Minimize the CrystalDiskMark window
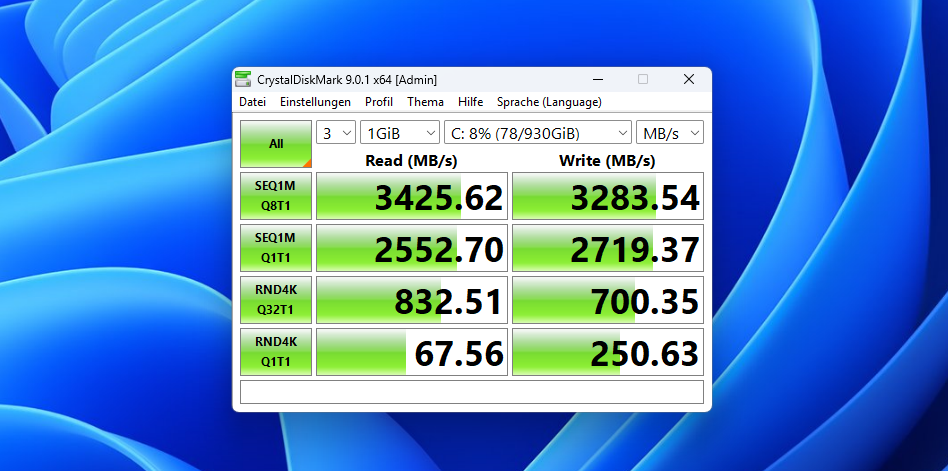Viewport: 948px width, 471px height. [598, 79]
